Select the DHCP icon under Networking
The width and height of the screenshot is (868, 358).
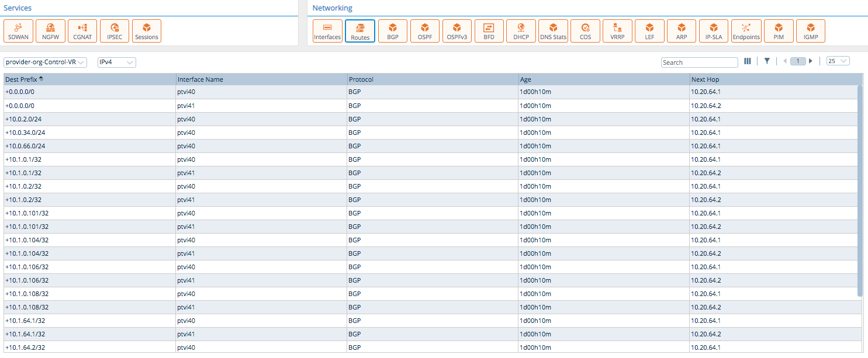tap(520, 30)
